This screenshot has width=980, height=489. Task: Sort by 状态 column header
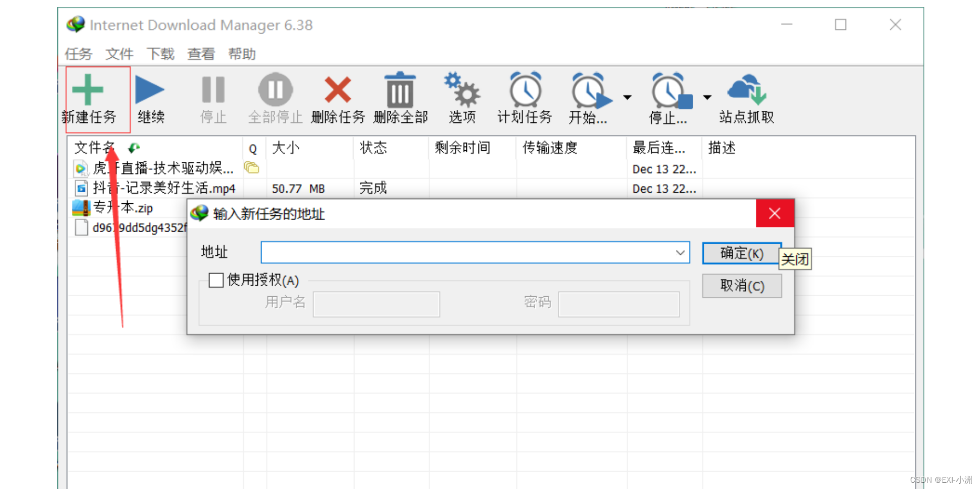391,148
